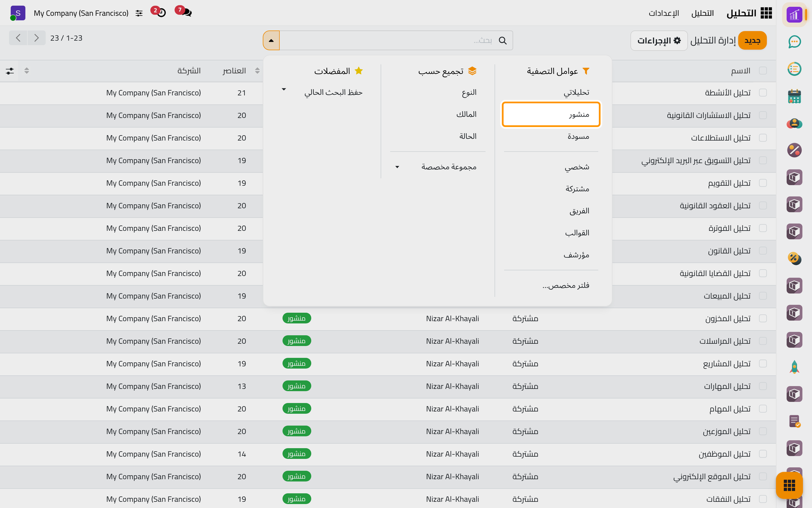Open the rocket sidebar app icon
The width and height of the screenshot is (812, 508).
pos(794,367)
